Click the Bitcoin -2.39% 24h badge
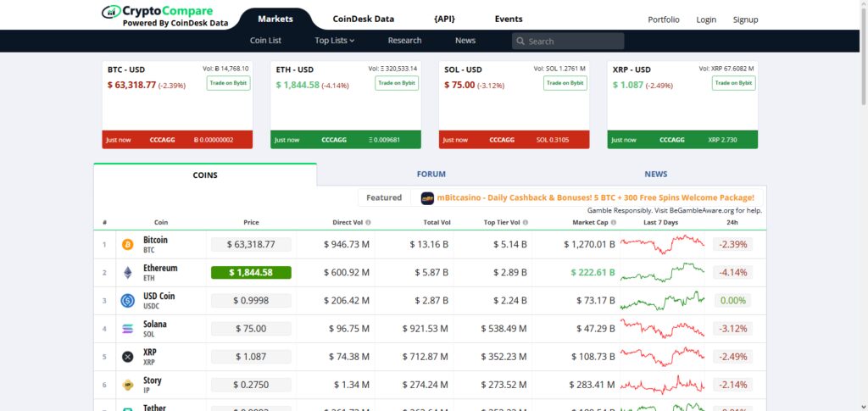 (733, 245)
